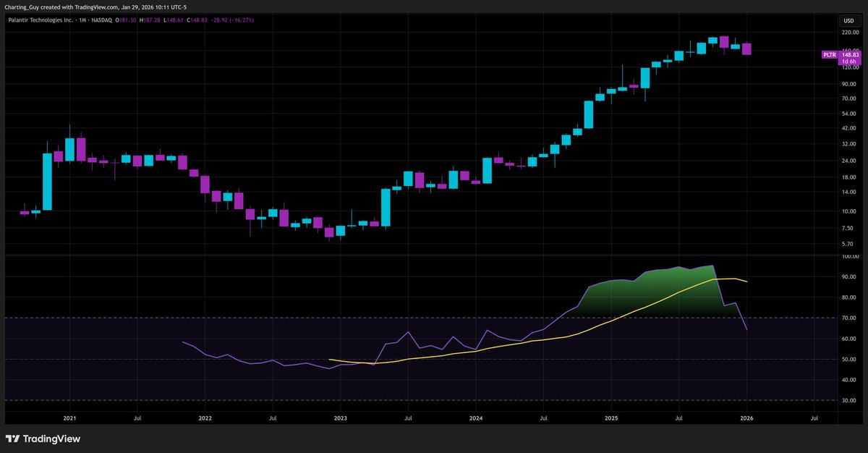Viewport: 868px width, 453px height.
Task: Click the 2022 label on time axis
Action: click(205, 418)
